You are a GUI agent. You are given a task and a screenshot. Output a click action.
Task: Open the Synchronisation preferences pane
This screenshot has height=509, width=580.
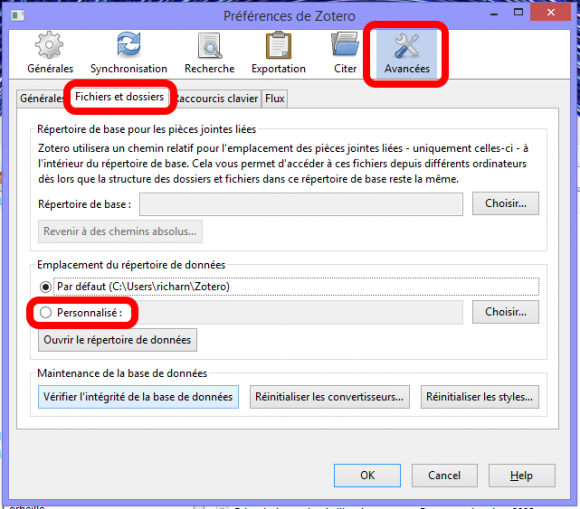(129, 53)
